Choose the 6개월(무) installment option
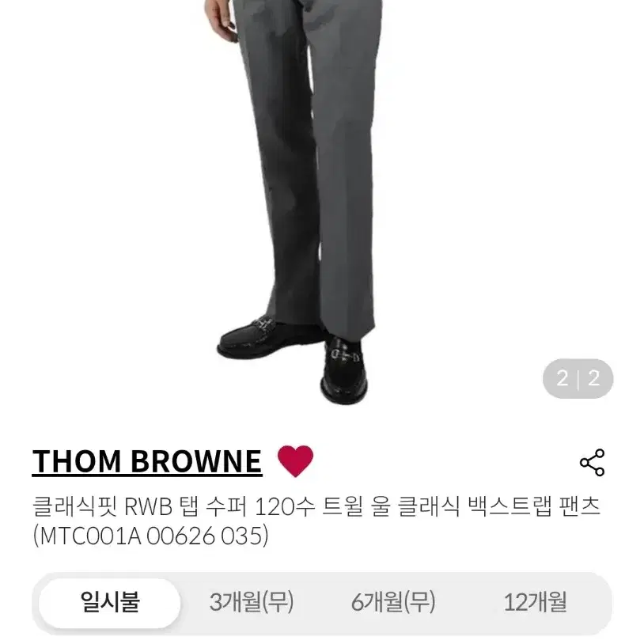The image size is (644, 644). 393,603
